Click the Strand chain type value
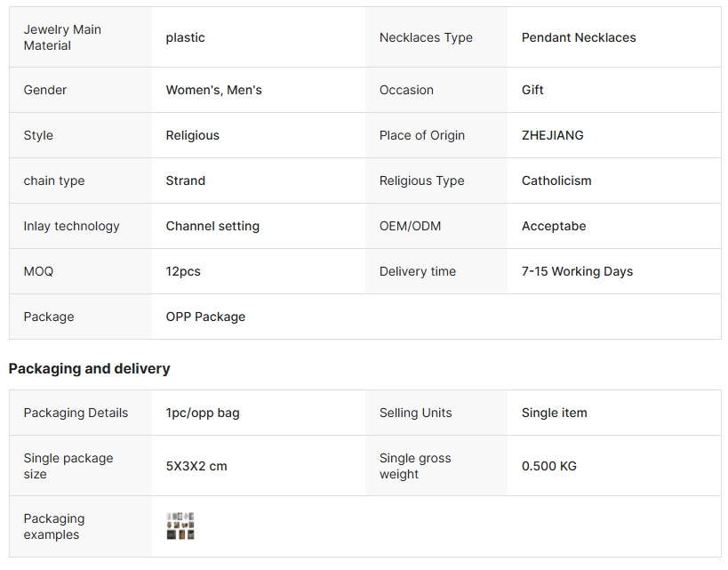The width and height of the screenshot is (728, 570). coord(186,181)
